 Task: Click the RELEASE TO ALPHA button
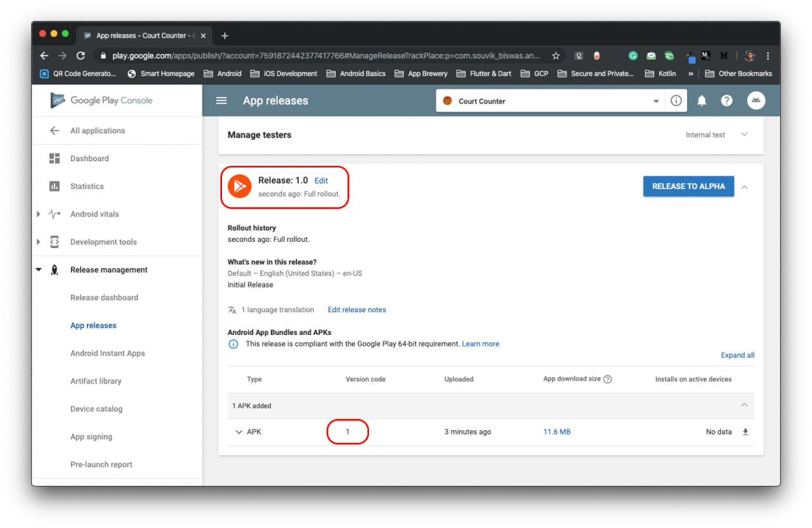[x=688, y=186]
